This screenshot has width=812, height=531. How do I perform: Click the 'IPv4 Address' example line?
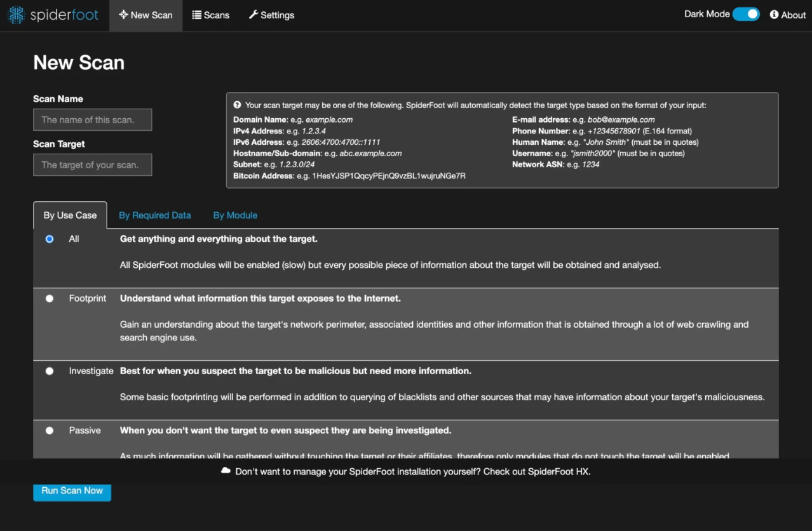280,131
